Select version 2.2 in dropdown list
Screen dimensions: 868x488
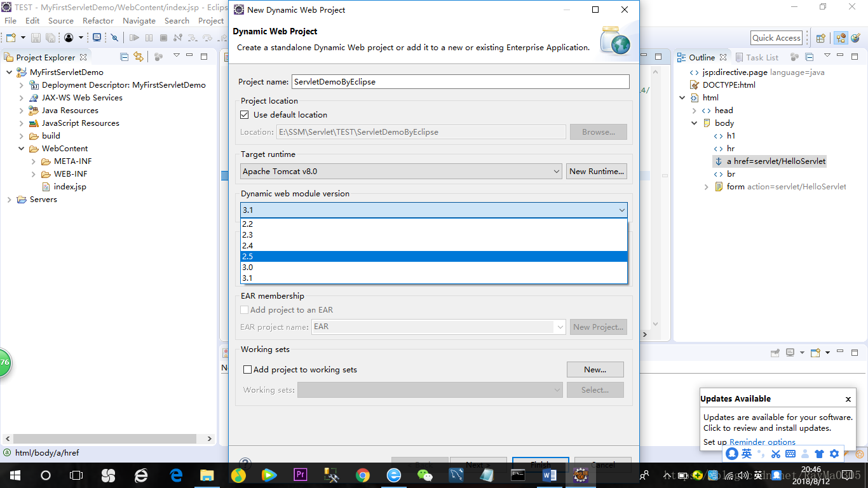pyautogui.click(x=434, y=224)
